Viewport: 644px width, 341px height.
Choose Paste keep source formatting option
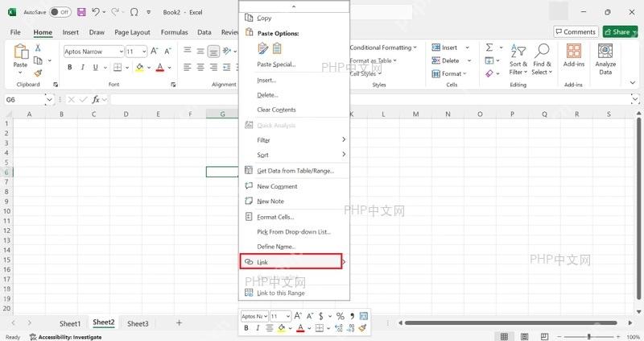[x=263, y=48]
